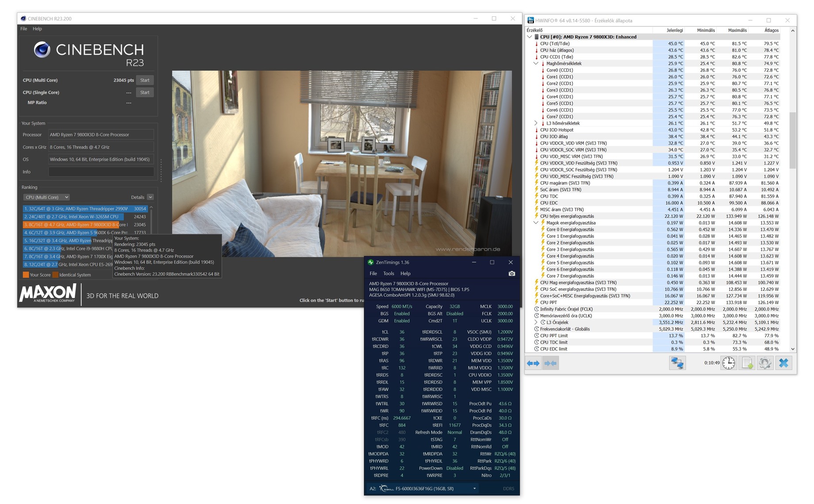This screenshot has width=814, height=504.
Task: Expand the L3 hőmérsékletek node
Action: tap(536, 123)
